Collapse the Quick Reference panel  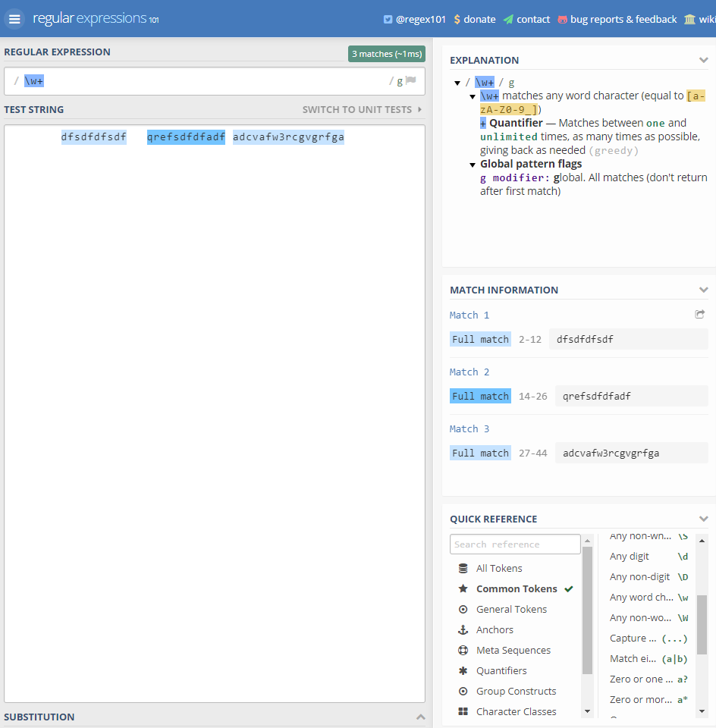tap(703, 519)
